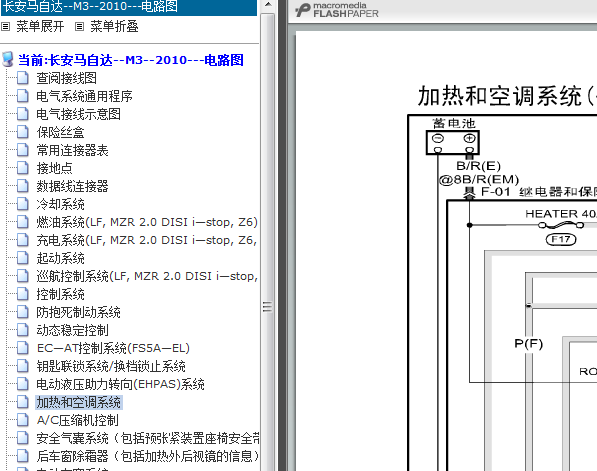Image resolution: width=597 pixels, height=471 pixels.
Task: Click the scroll-up arrow of the left panel
Action: tap(268, 5)
